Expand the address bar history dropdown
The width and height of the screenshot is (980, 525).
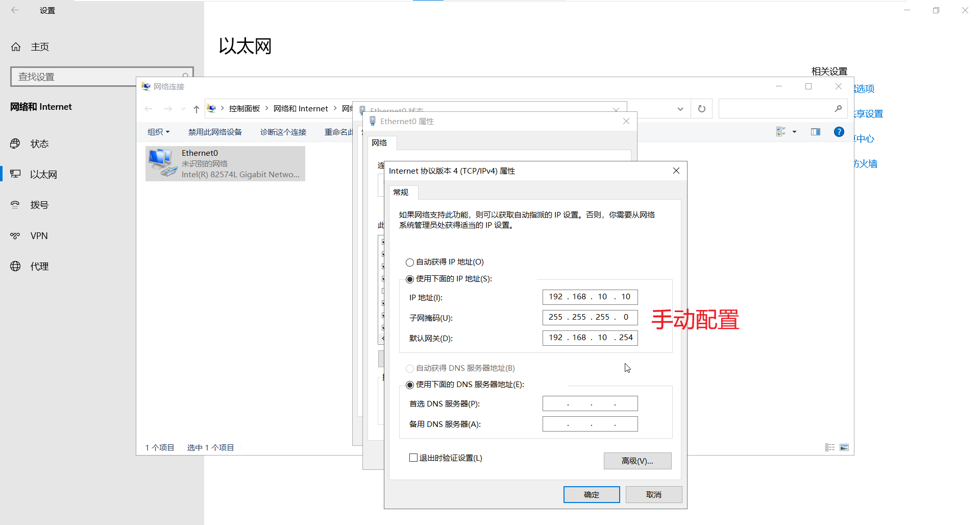click(680, 108)
